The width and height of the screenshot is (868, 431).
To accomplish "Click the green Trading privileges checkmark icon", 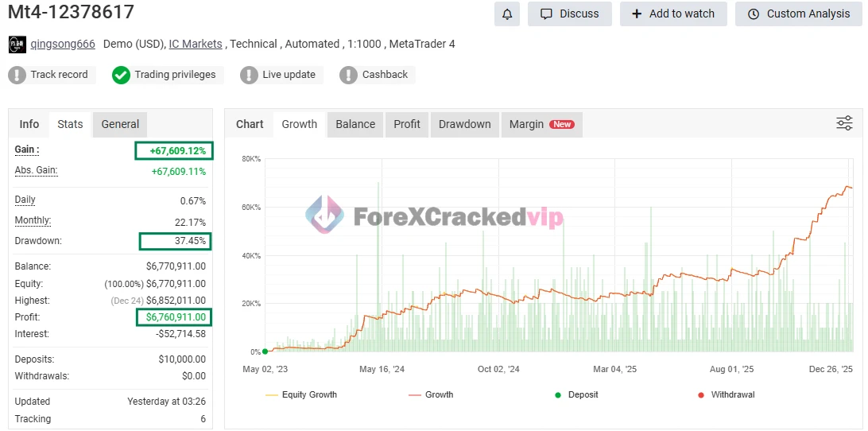I will 121,75.
